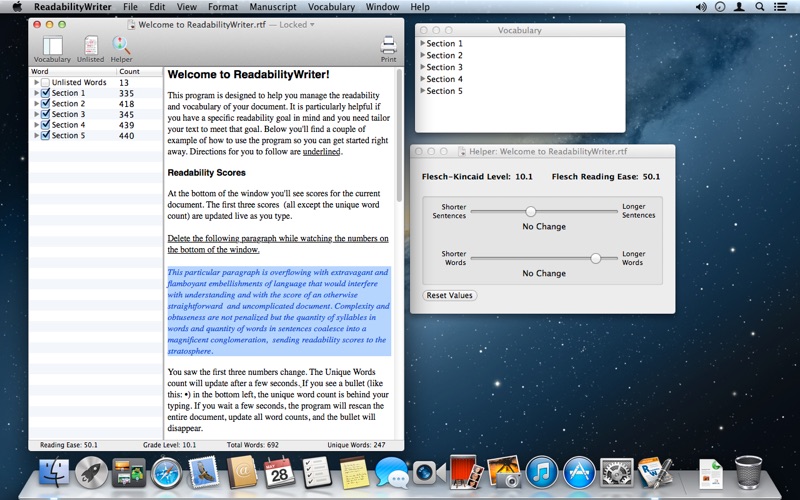Click the Welcome to ReadabilityWriter heading
The height and width of the screenshot is (500, 800).
(248, 74)
